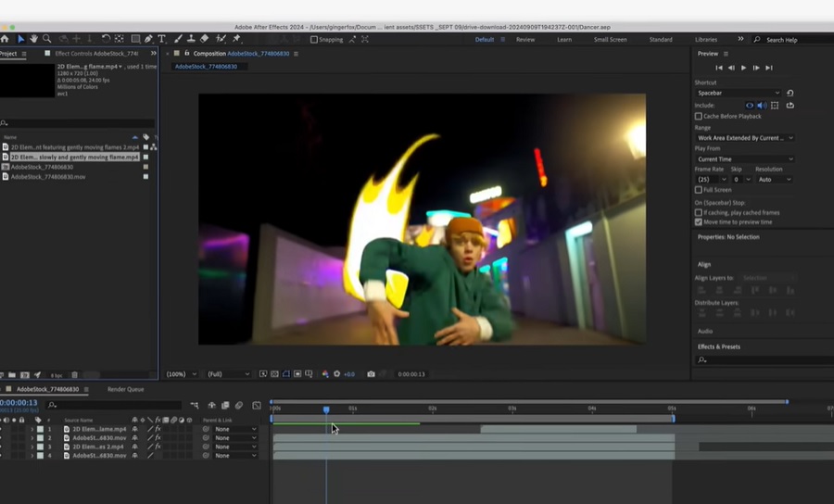The image size is (834, 504).
Task: Jump to the last frame
Action: click(769, 68)
